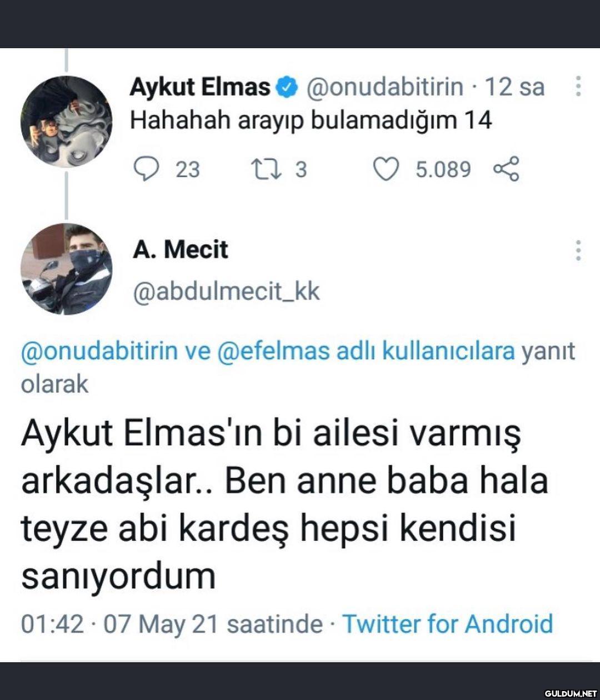Click the 01:42 · 07 May 21 timestamp
Screen dimensions: 600x700
119,624
